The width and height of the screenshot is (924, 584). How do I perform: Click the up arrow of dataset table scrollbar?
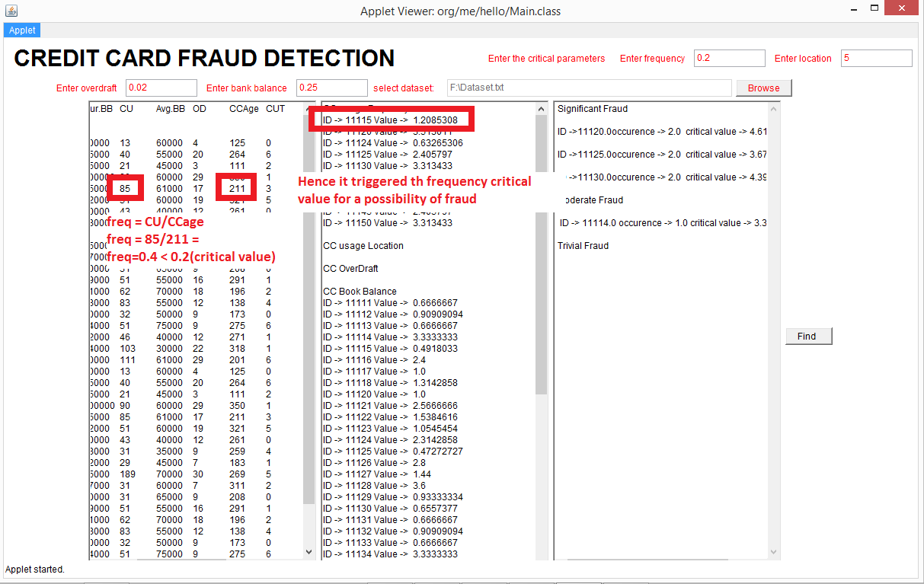tap(309, 109)
